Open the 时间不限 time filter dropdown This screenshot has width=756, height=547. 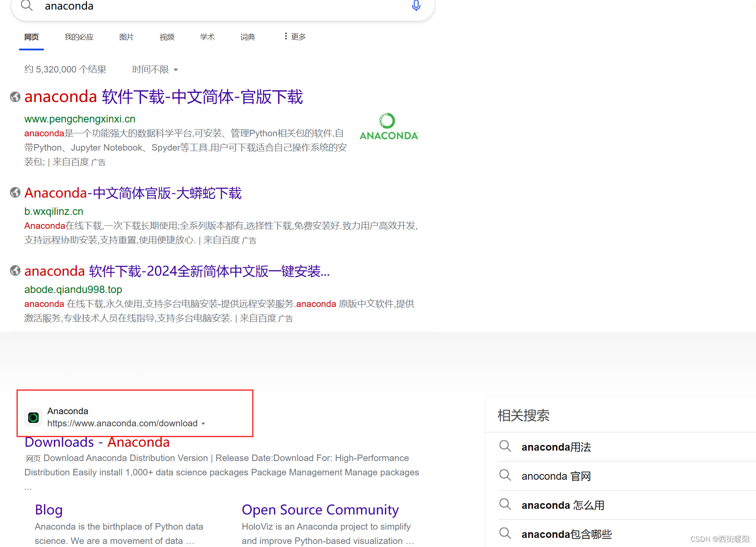[155, 69]
